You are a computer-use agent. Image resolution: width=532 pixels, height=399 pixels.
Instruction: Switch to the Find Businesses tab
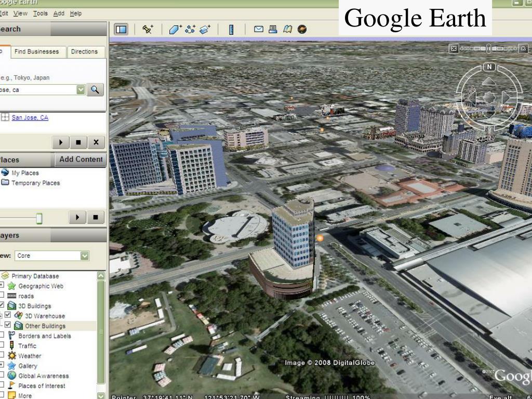click(38, 51)
